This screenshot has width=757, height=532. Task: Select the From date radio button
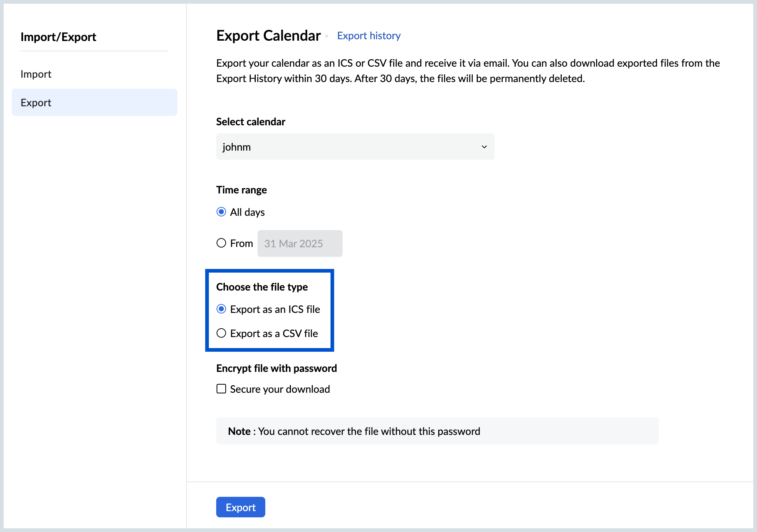point(221,243)
